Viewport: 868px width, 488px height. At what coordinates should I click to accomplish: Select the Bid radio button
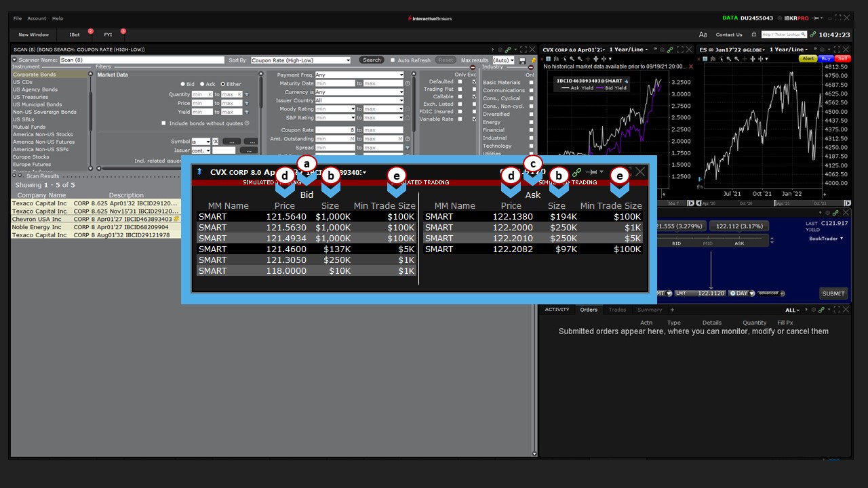click(x=183, y=84)
